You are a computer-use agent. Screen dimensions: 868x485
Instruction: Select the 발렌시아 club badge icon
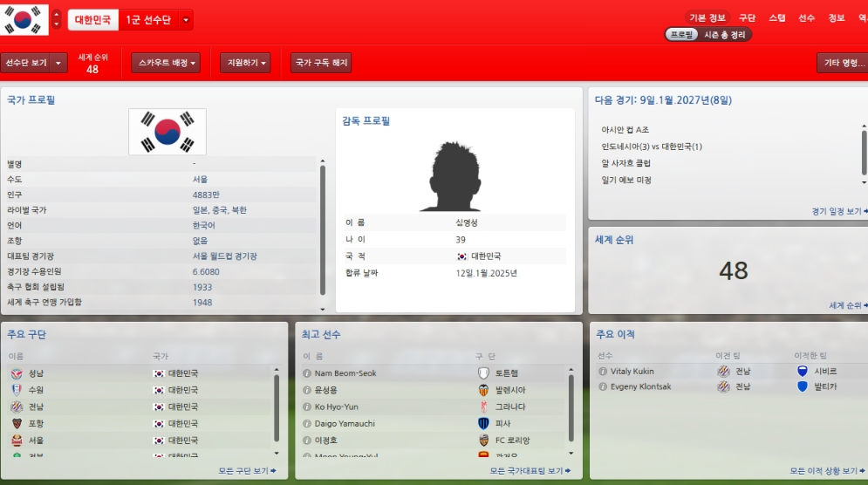pos(483,390)
